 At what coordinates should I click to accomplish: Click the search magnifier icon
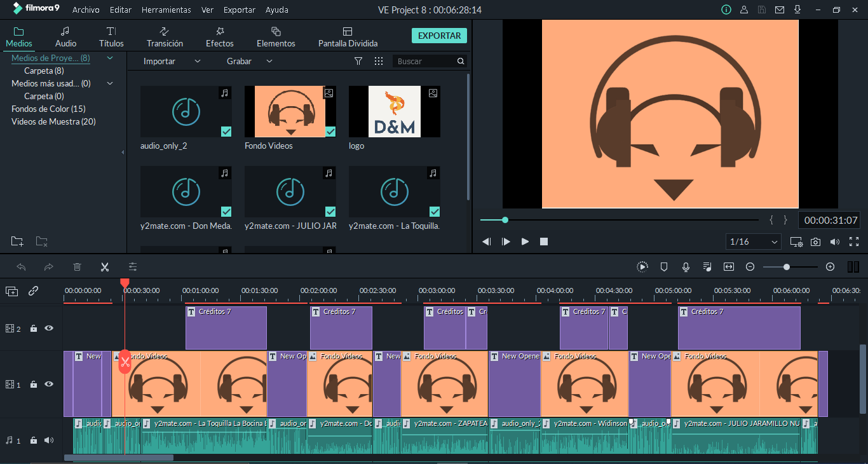click(461, 61)
